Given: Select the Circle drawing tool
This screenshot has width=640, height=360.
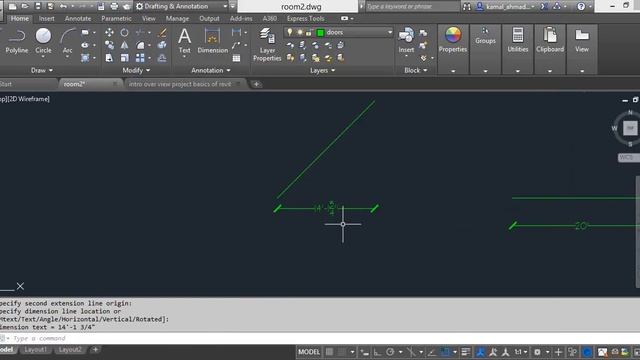Looking at the screenshot, I should tap(43, 41).
